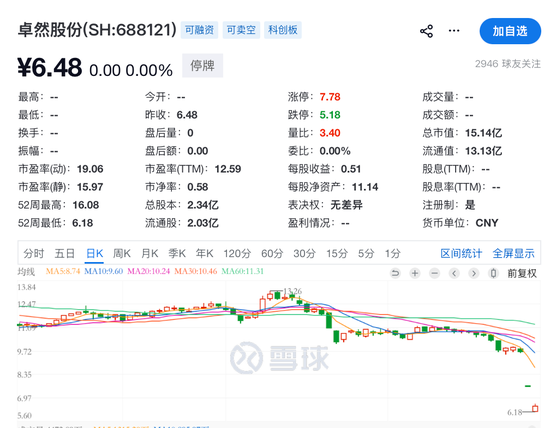Click the 可卖空 tag
The width and height of the screenshot is (550, 428).
(241, 30)
